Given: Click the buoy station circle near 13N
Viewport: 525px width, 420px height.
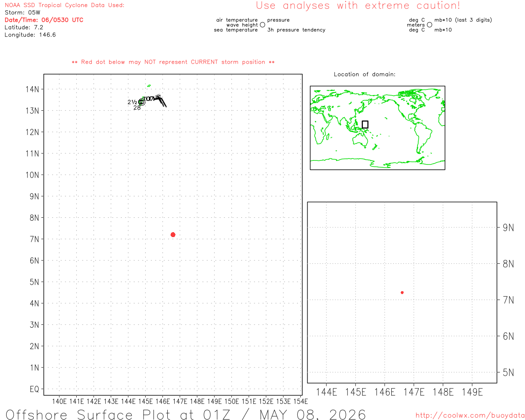Looking at the screenshot, I should pyautogui.click(x=142, y=102).
